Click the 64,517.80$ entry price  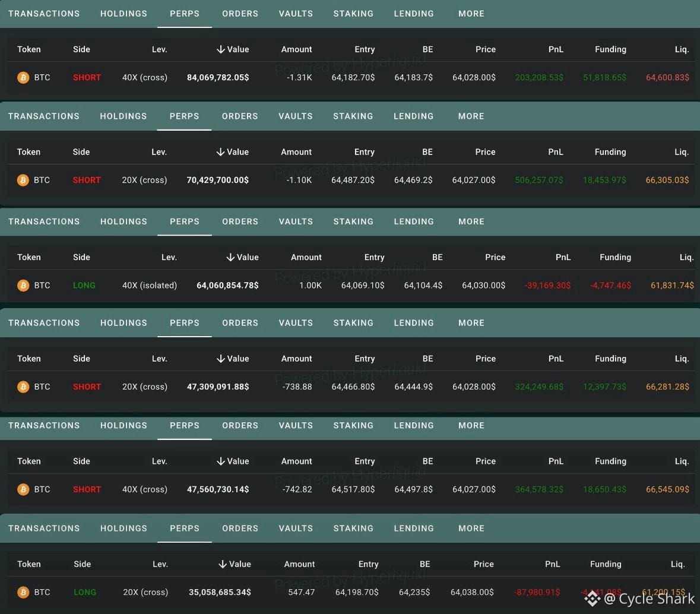(x=353, y=489)
